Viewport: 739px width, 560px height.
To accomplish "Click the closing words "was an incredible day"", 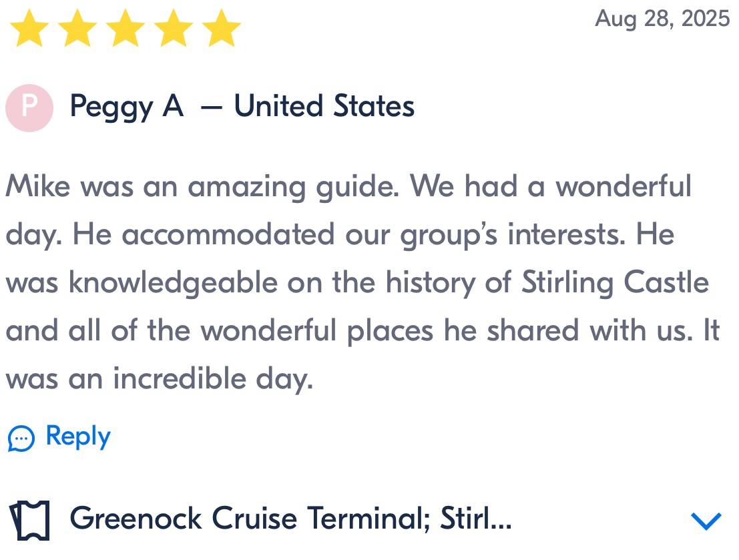I will click(159, 378).
